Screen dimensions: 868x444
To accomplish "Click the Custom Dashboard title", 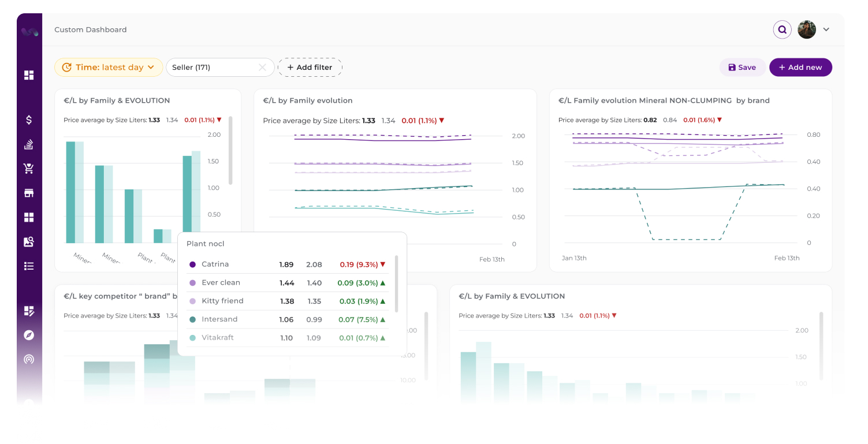I will coord(90,29).
